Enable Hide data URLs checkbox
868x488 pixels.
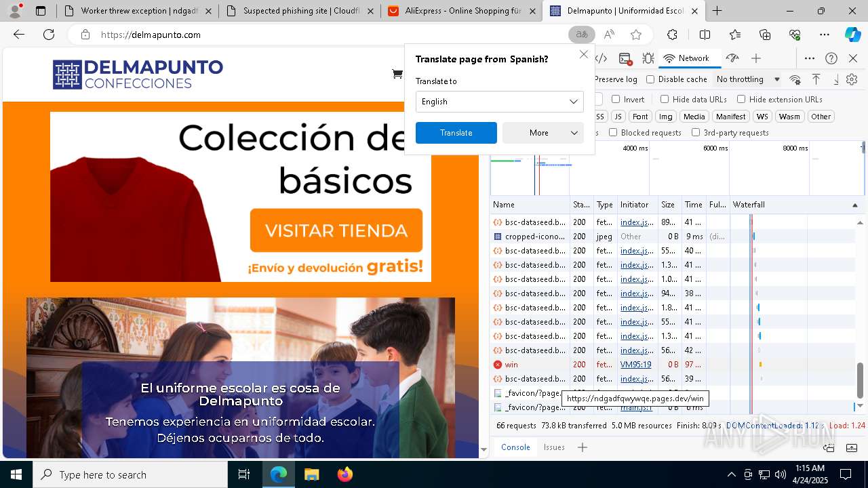point(665,99)
